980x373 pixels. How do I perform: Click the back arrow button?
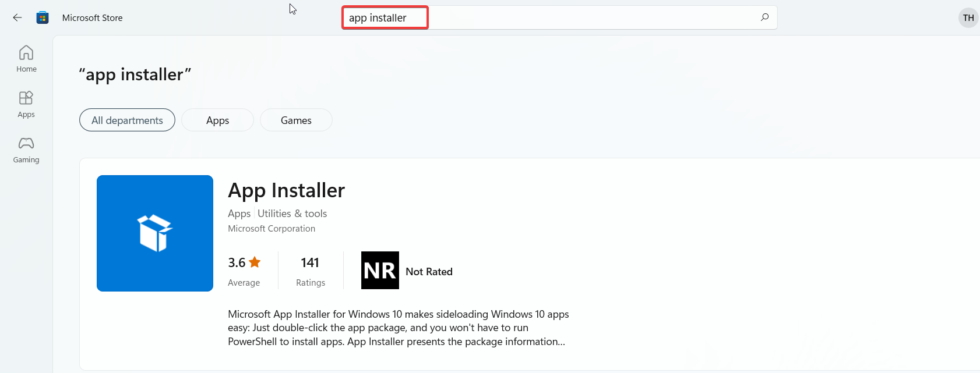tap(17, 17)
